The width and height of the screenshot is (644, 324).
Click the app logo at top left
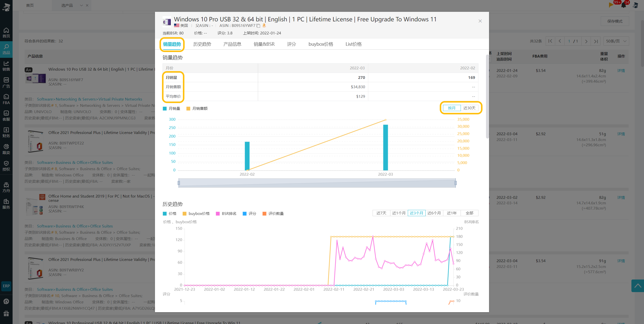pos(6,7)
